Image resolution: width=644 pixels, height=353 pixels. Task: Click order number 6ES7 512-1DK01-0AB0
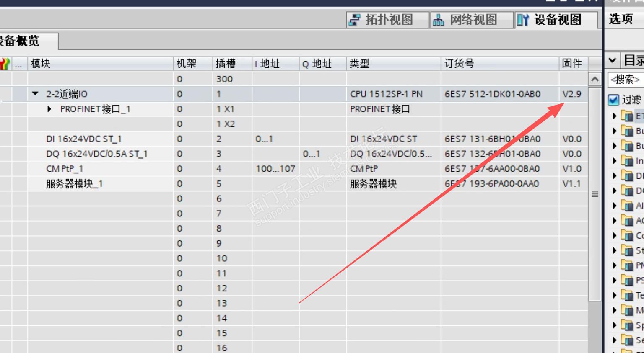pyautogui.click(x=493, y=94)
